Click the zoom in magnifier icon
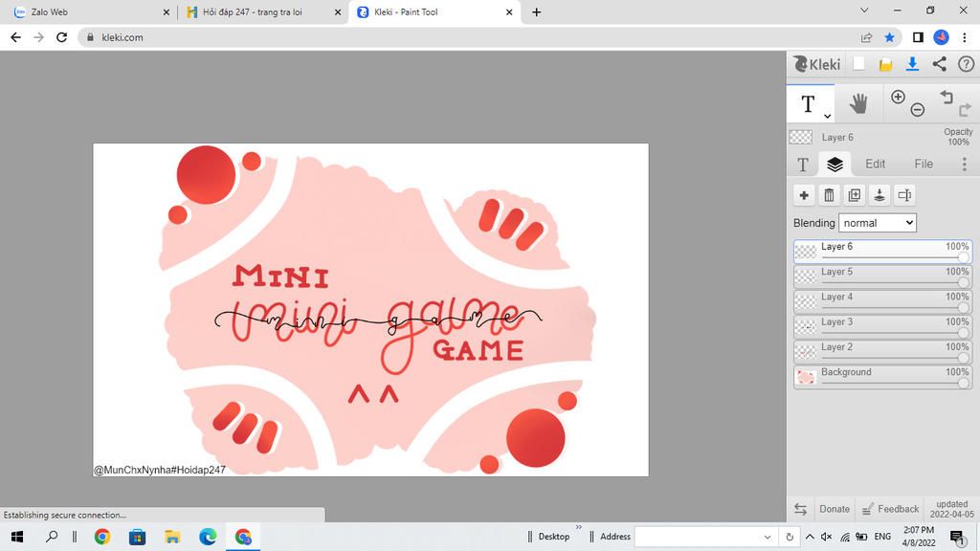980x551 pixels. (x=898, y=97)
